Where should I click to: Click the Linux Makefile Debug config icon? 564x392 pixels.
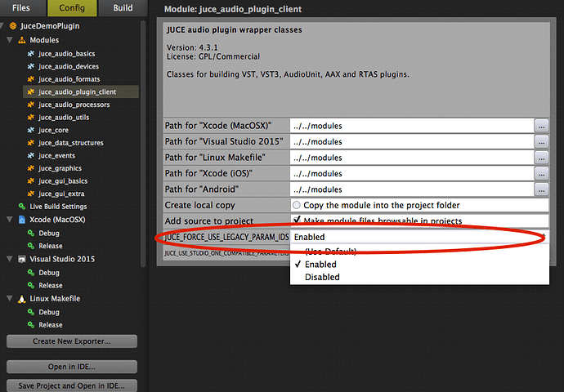point(31,312)
